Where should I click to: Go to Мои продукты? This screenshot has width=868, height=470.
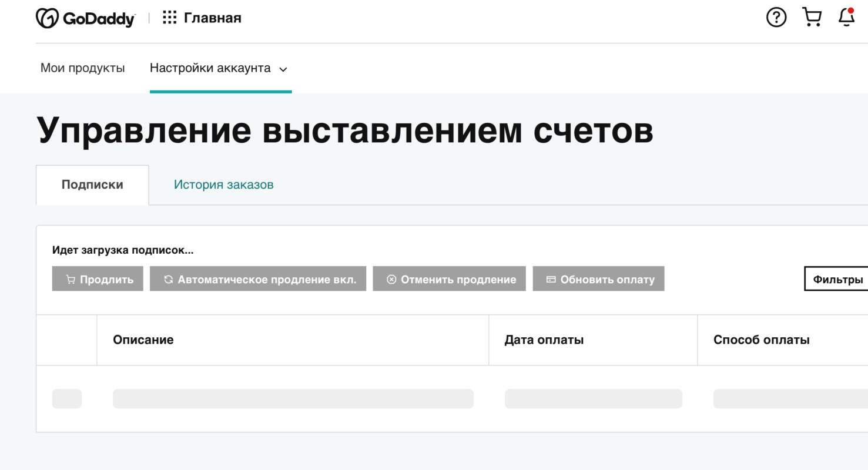[x=83, y=68]
